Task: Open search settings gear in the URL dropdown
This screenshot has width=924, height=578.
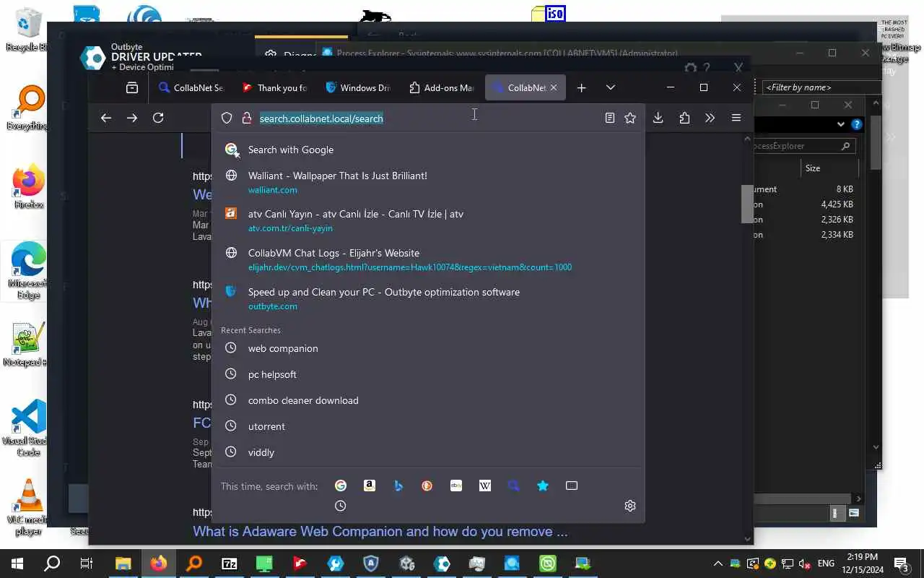Action: (630, 506)
